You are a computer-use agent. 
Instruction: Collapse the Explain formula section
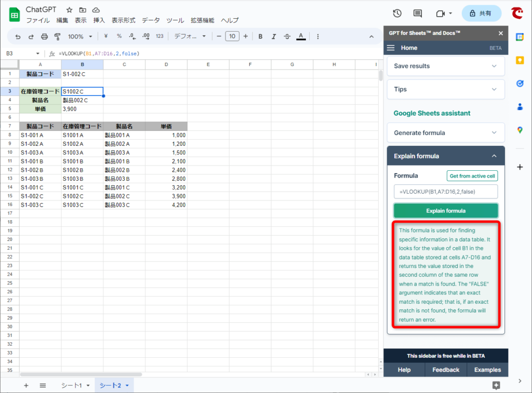coord(446,156)
